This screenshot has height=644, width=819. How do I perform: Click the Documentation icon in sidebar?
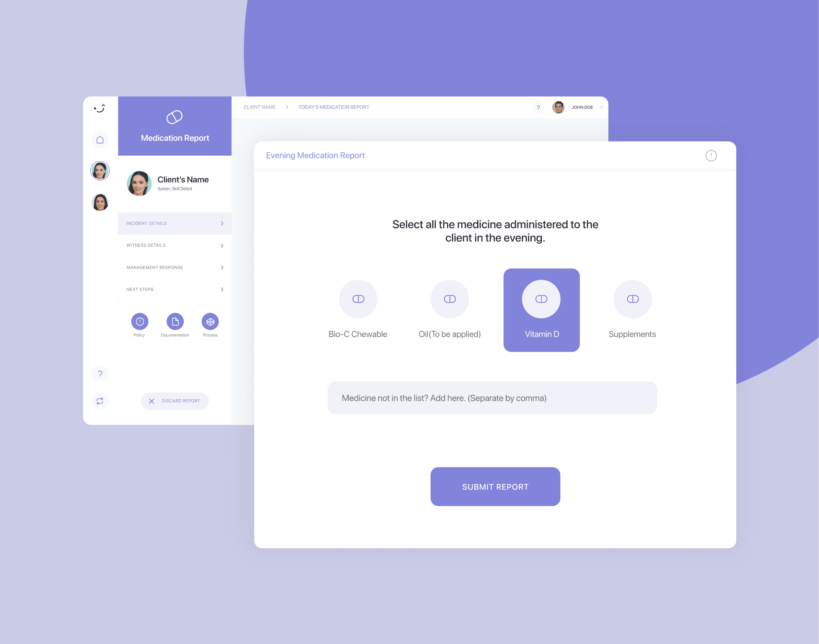(x=174, y=321)
